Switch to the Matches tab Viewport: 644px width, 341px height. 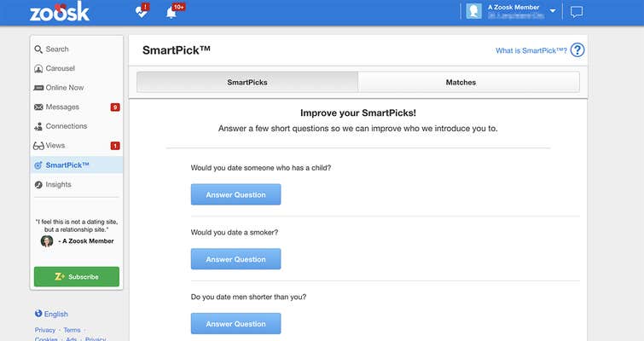click(461, 82)
